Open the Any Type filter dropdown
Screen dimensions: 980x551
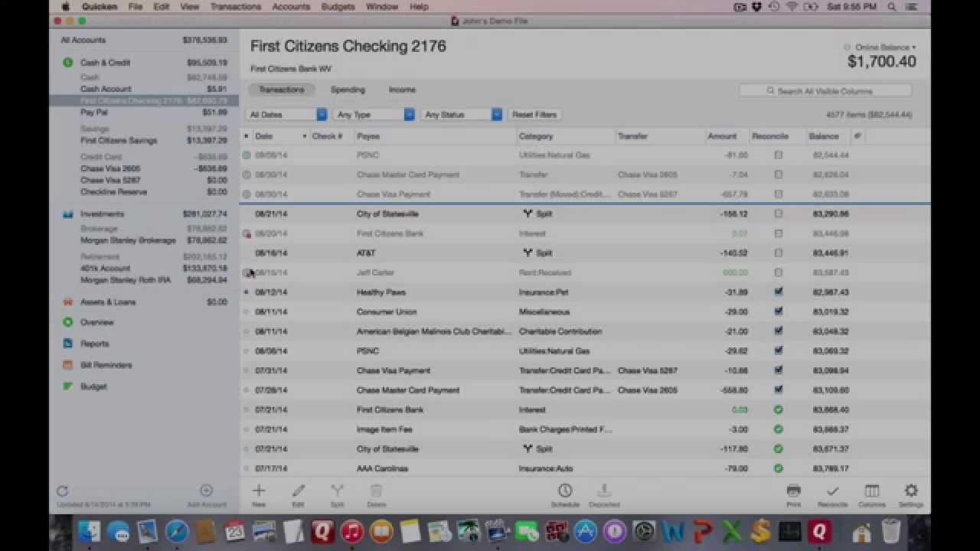click(374, 115)
